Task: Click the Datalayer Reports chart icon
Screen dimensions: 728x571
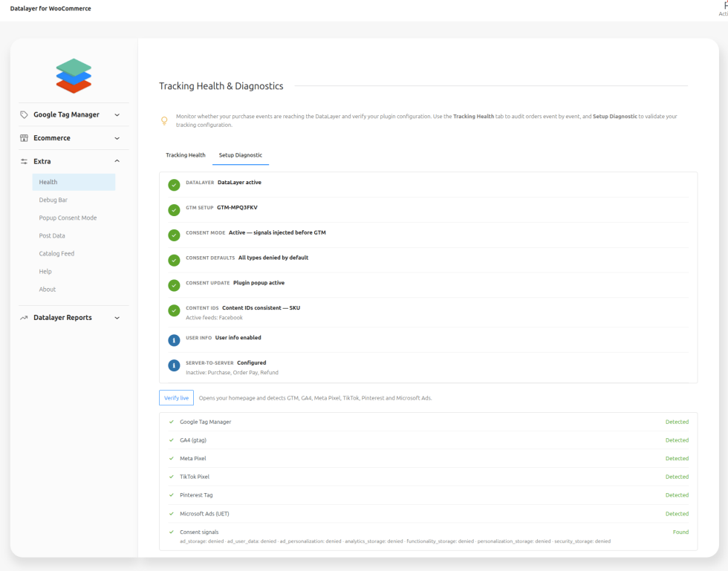Action: 24,318
